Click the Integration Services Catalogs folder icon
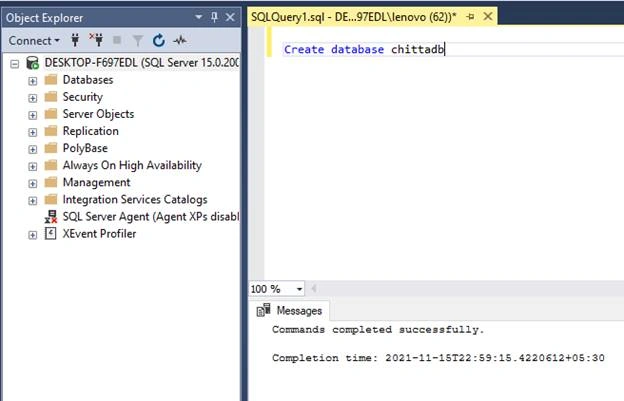Image resolution: width=624 pixels, height=401 pixels. pos(51,199)
